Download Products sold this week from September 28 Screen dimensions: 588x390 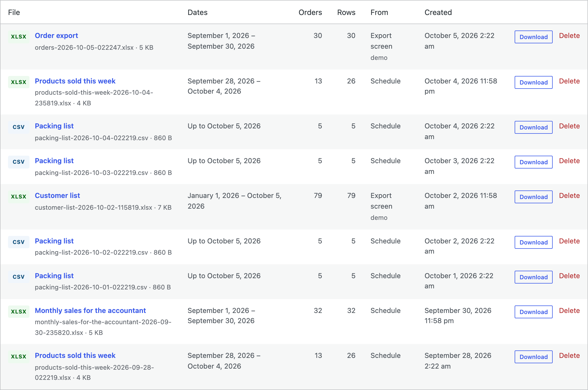coord(533,357)
